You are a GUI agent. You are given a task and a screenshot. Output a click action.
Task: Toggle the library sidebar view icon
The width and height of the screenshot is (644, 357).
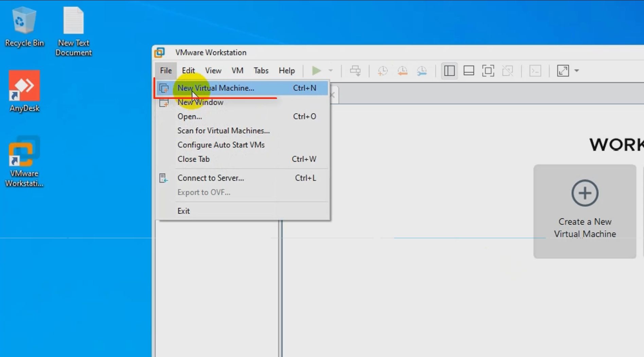click(x=449, y=71)
